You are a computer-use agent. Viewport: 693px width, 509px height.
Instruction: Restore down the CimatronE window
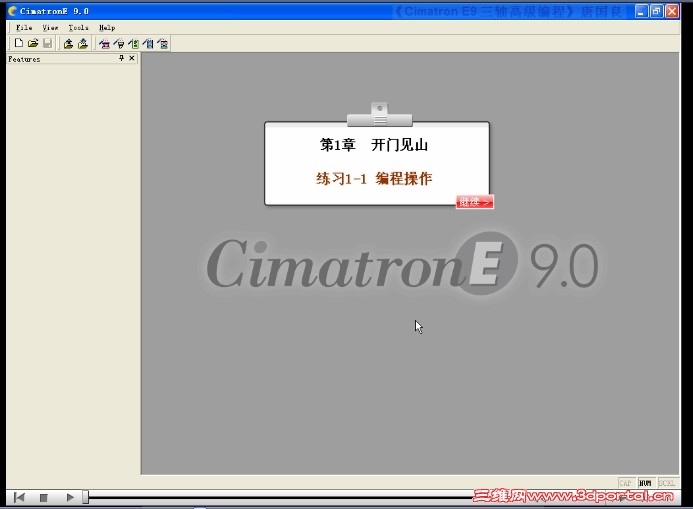click(657, 11)
